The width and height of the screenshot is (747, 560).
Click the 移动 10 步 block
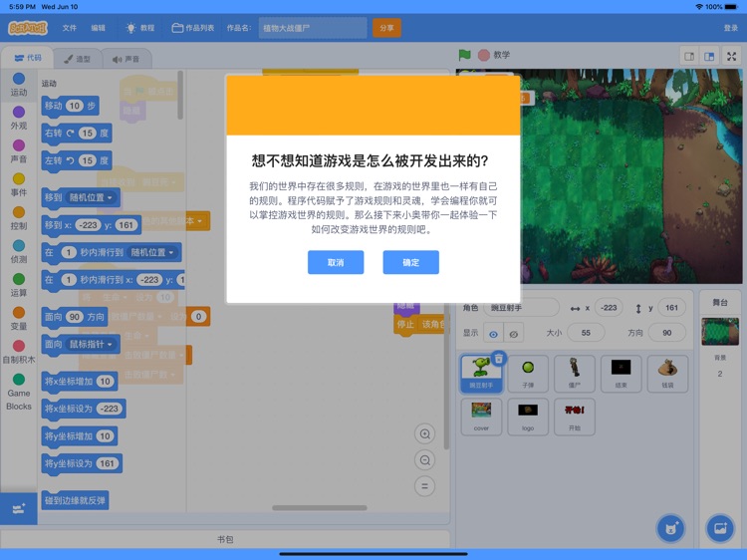pos(71,106)
